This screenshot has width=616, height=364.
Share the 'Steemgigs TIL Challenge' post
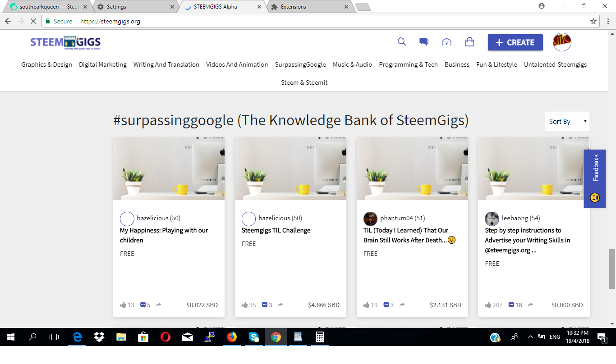(x=280, y=305)
